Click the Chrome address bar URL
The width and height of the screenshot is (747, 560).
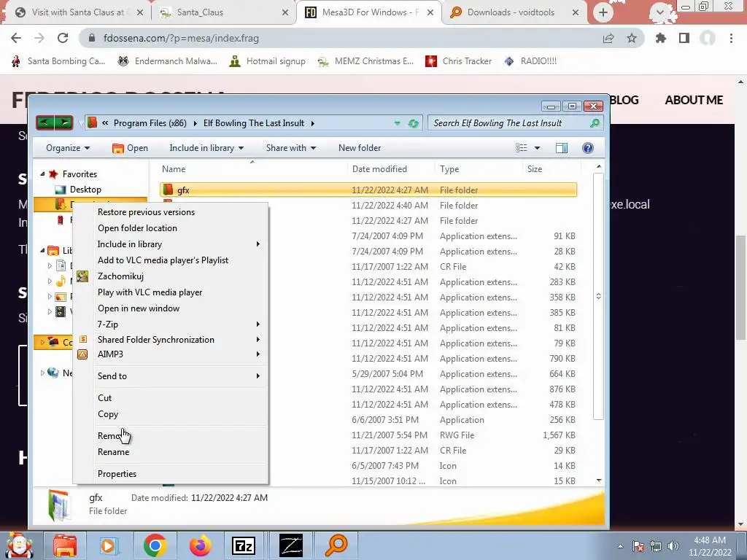tap(181, 38)
